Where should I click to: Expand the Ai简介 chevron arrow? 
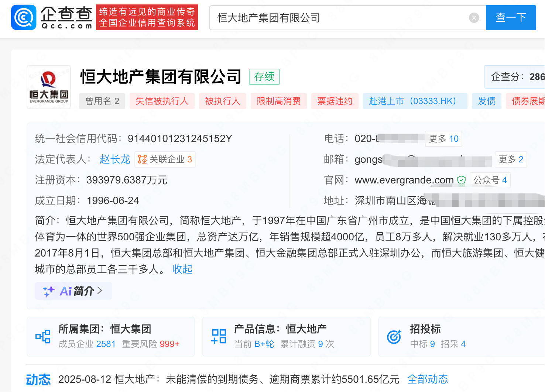tap(100, 291)
